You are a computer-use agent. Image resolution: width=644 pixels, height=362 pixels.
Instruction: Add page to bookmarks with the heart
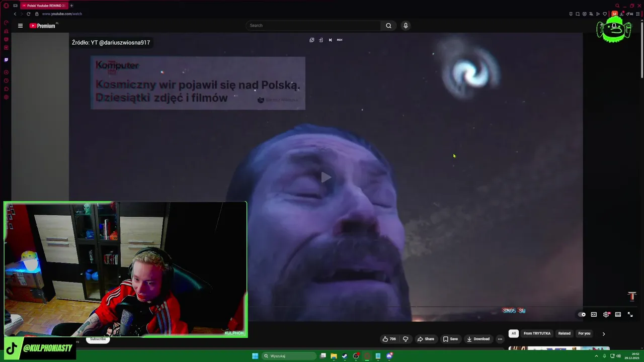605,14
